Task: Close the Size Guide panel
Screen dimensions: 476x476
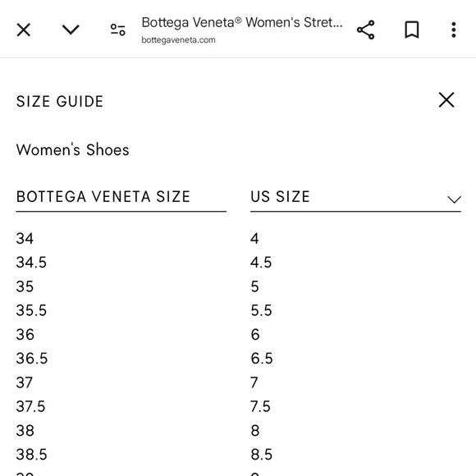Action: pos(446,100)
